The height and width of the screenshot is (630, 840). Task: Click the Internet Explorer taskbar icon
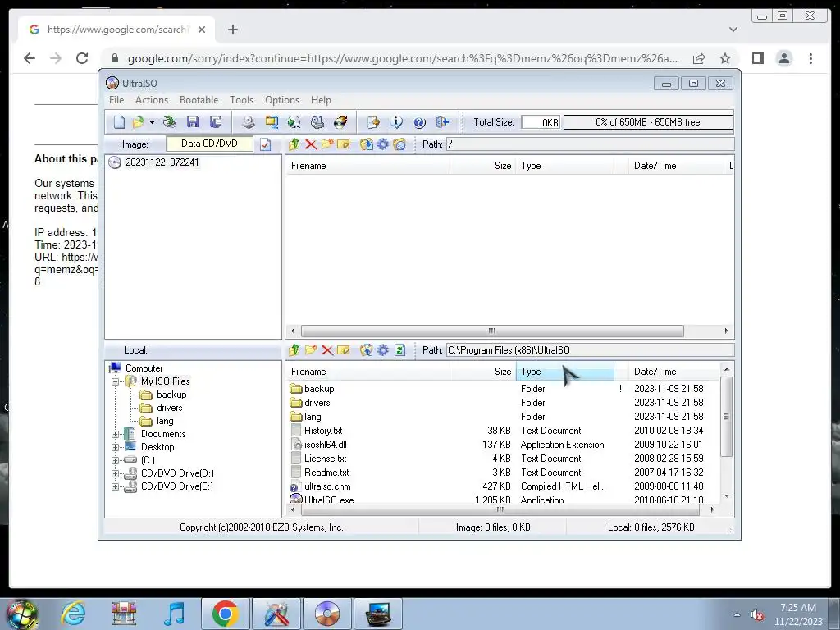(x=73, y=614)
